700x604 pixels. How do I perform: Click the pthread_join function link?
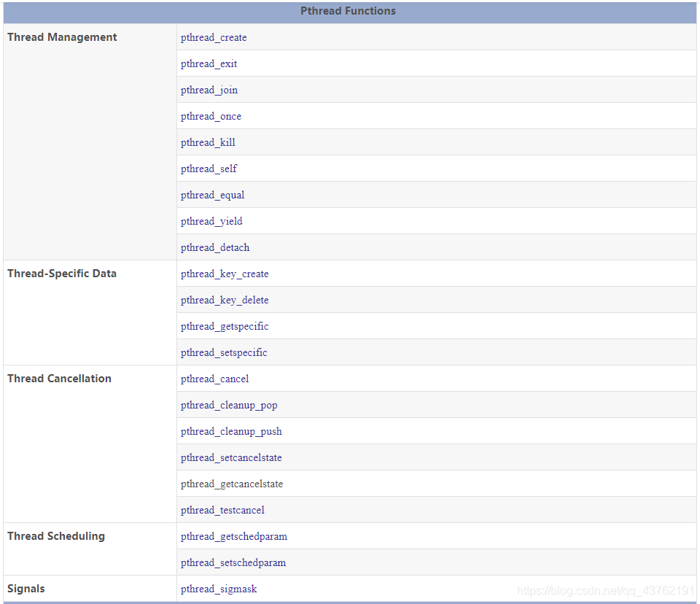(x=209, y=90)
